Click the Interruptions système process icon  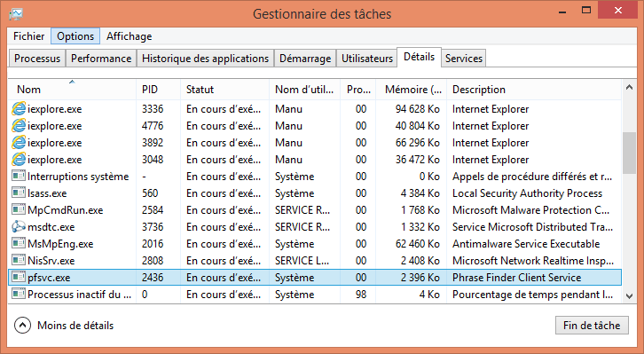(19, 177)
